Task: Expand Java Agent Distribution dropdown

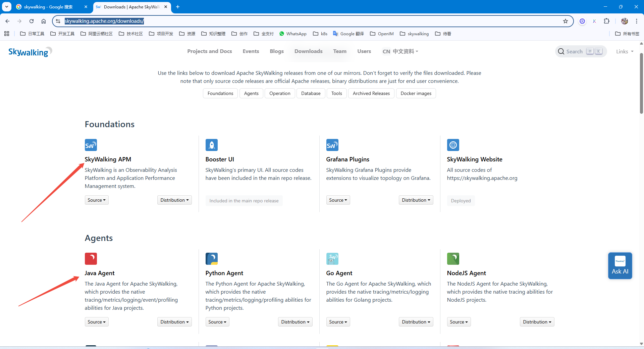Action: [x=174, y=322]
